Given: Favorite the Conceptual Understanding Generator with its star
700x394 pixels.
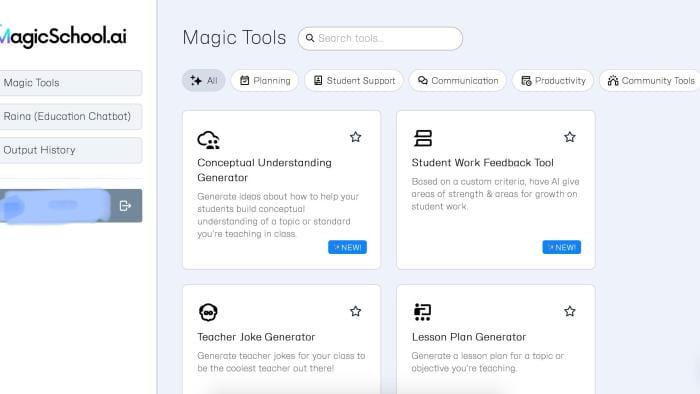Looking at the screenshot, I should pos(355,137).
